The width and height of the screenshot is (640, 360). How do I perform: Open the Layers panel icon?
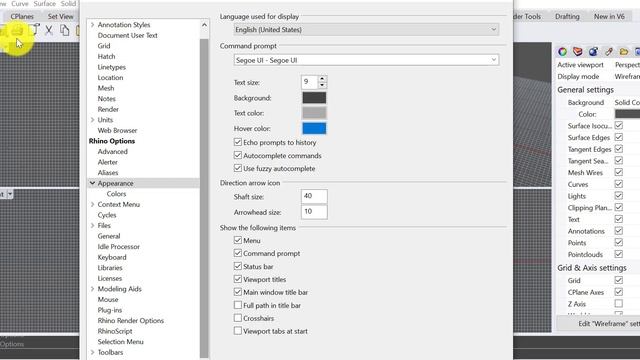578,52
